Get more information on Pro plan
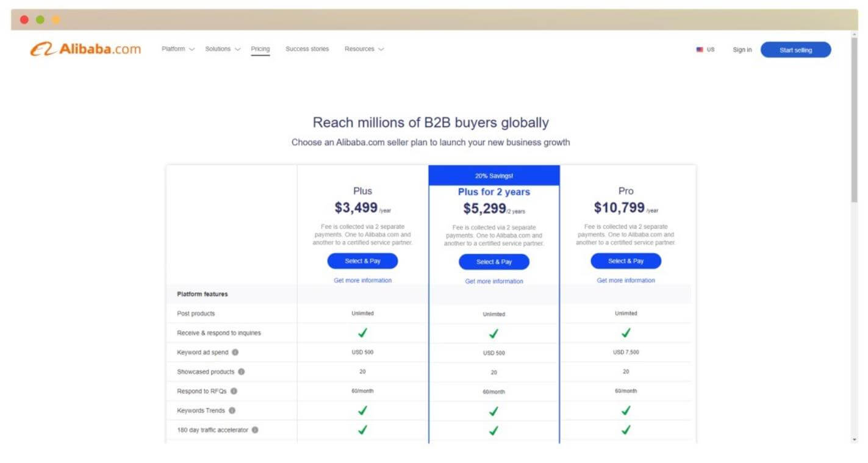868x463 pixels. [x=626, y=281]
